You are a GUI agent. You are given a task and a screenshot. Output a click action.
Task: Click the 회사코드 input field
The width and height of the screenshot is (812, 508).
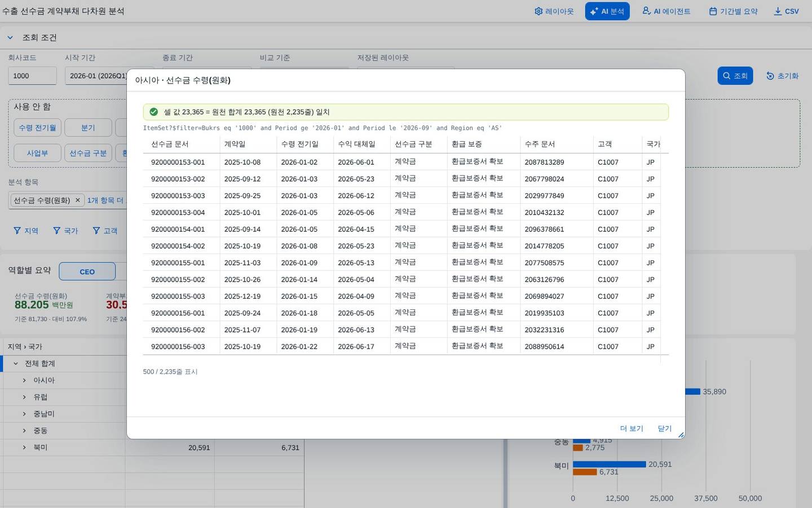pyautogui.click(x=32, y=76)
